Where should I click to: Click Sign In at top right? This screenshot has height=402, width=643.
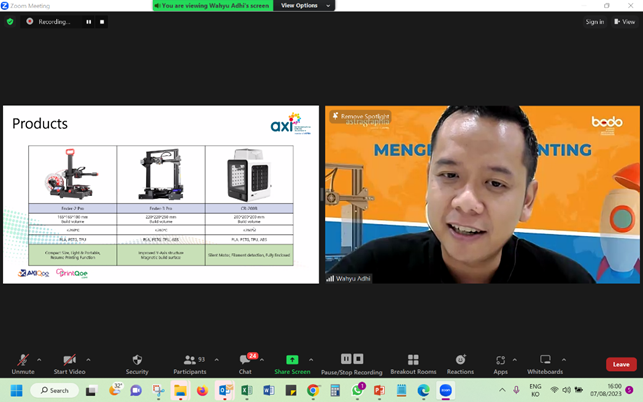[594, 21]
